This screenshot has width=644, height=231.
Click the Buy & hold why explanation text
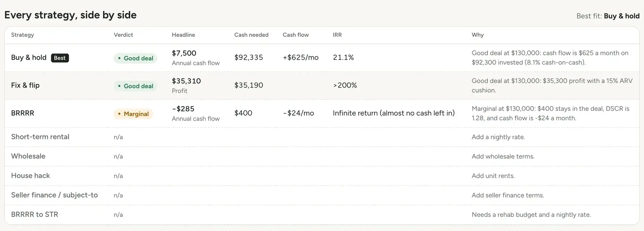(550, 57)
